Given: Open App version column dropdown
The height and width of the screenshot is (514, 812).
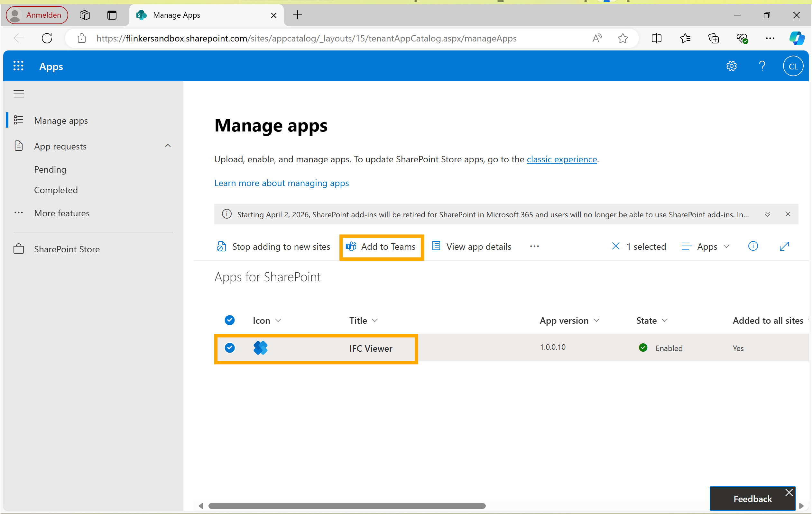Looking at the screenshot, I should point(569,320).
